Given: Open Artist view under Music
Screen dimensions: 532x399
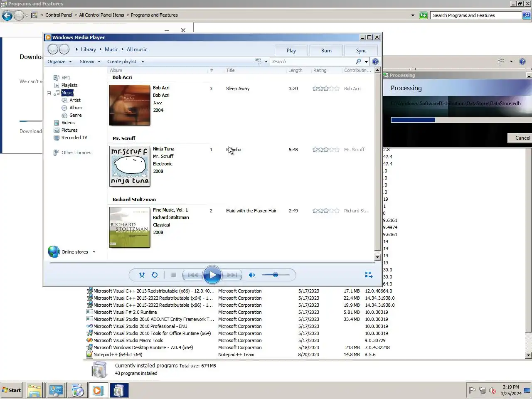Looking at the screenshot, I should 75,100.
